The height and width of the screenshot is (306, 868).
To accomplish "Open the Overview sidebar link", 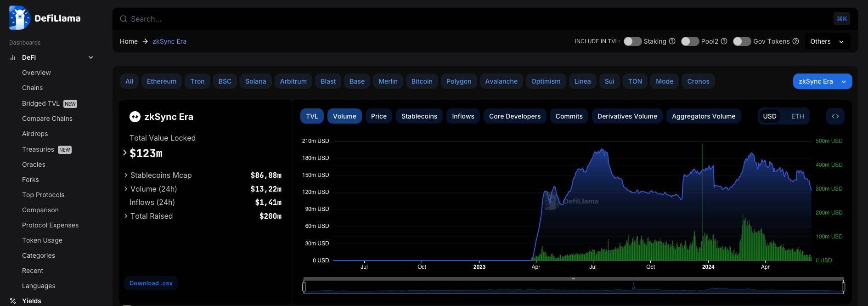I will (x=36, y=73).
